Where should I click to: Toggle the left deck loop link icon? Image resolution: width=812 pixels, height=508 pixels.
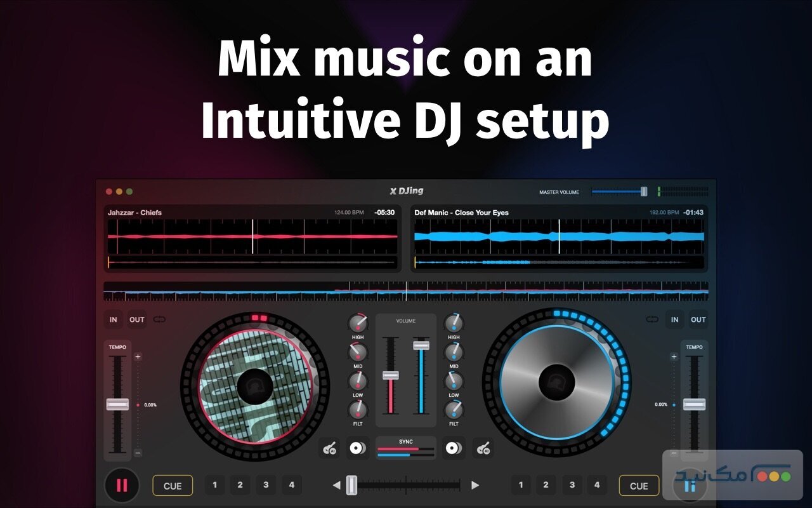tap(160, 319)
